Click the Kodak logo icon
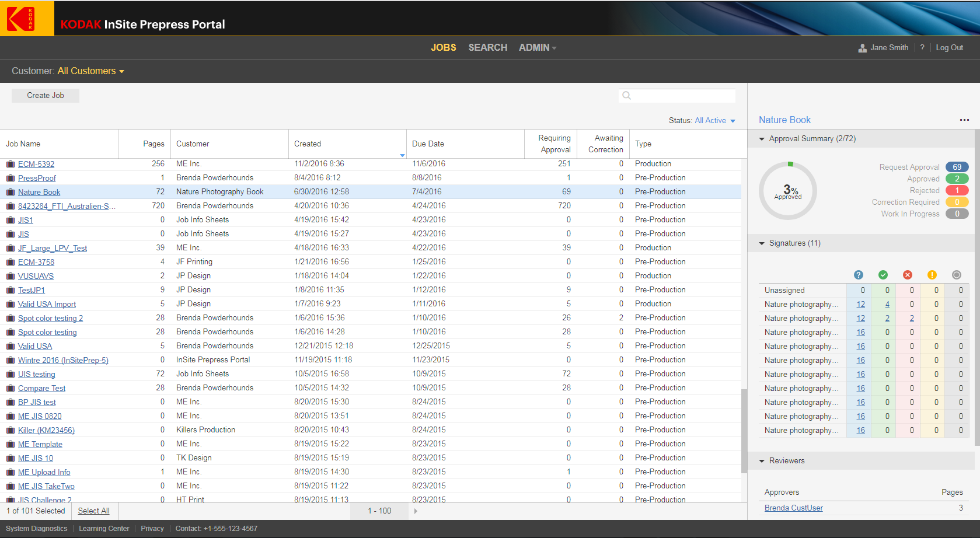The image size is (980, 538). click(x=22, y=19)
